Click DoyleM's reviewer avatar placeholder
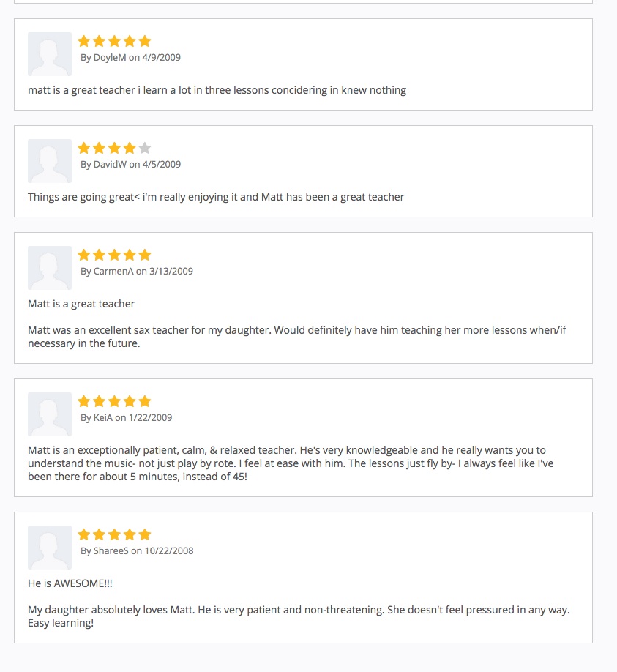The height and width of the screenshot is (672, 617). [50, 54]
